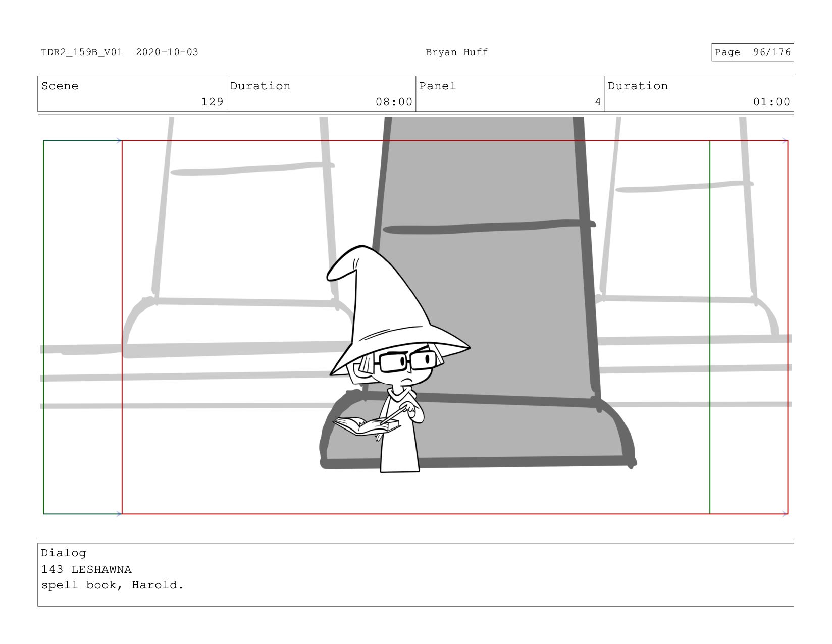Click the date 2020-10-03
Image resolution: width=832 pixels, height=644 pixels.
pyautogui.click(x=167, y=52)
